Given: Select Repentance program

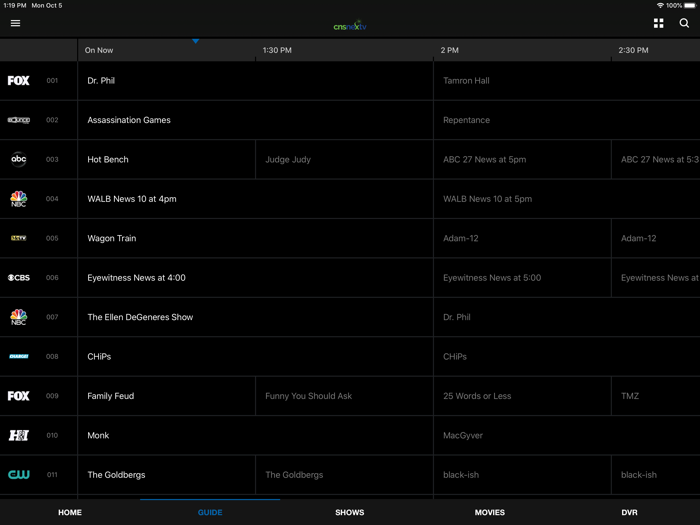Looking at the screenshot, I should coord(567,120).
